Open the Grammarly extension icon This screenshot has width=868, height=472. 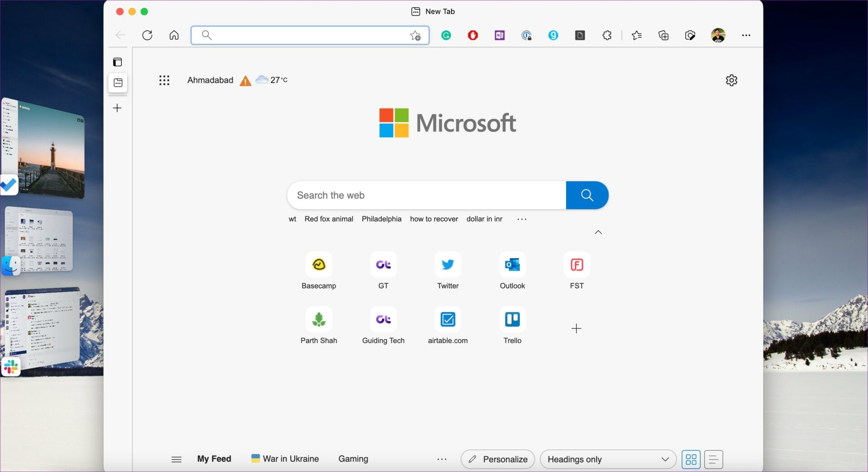[x=446, y=35]
